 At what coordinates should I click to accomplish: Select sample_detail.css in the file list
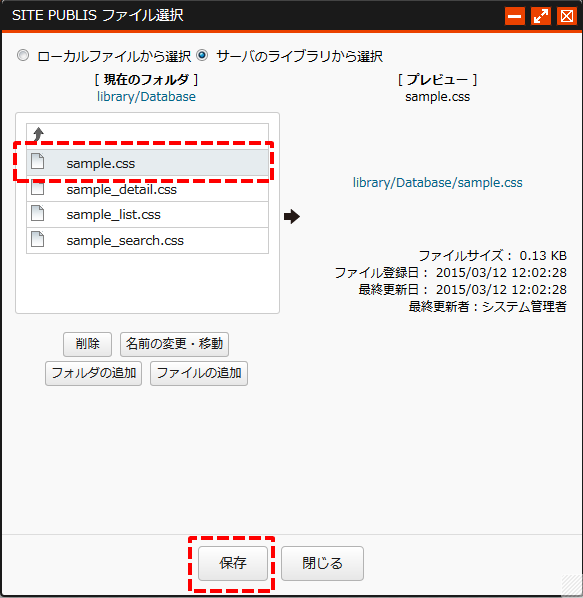[x=147, y=189]
